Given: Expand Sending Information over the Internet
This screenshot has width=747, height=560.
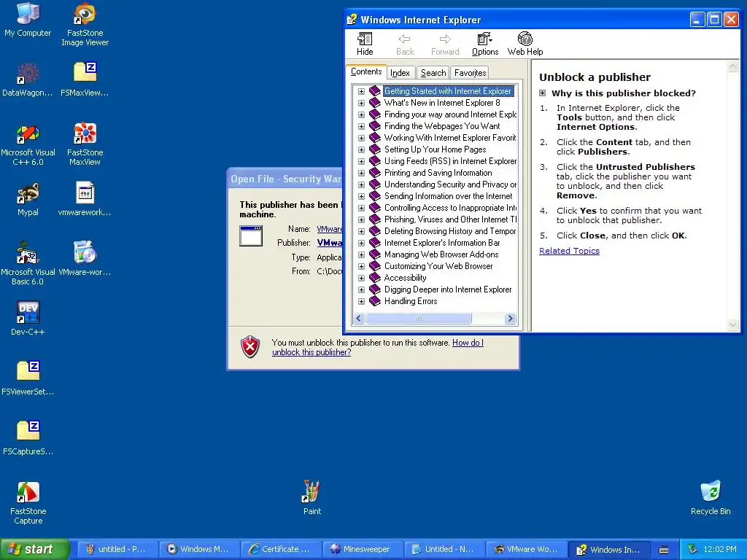Looking at the screenshot, I should (x=361, y=196).
